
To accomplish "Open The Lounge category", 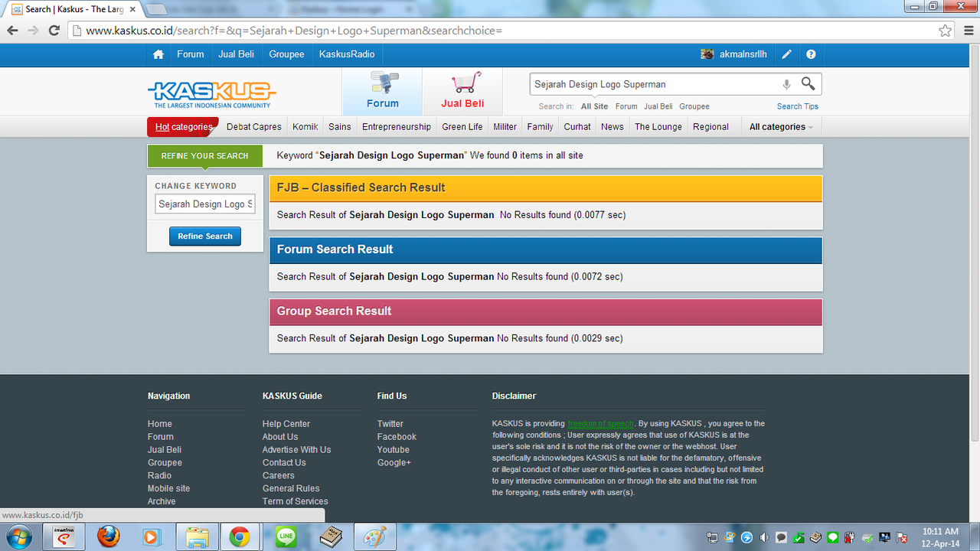I will (658, 127).
